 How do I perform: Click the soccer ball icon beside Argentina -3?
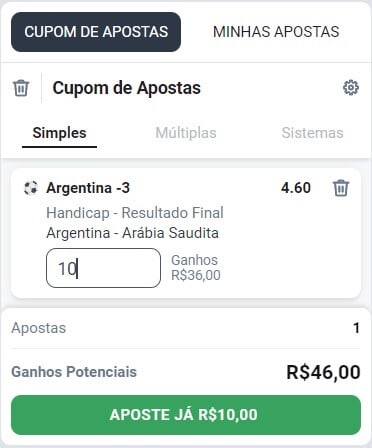click(x=31, y=188)
